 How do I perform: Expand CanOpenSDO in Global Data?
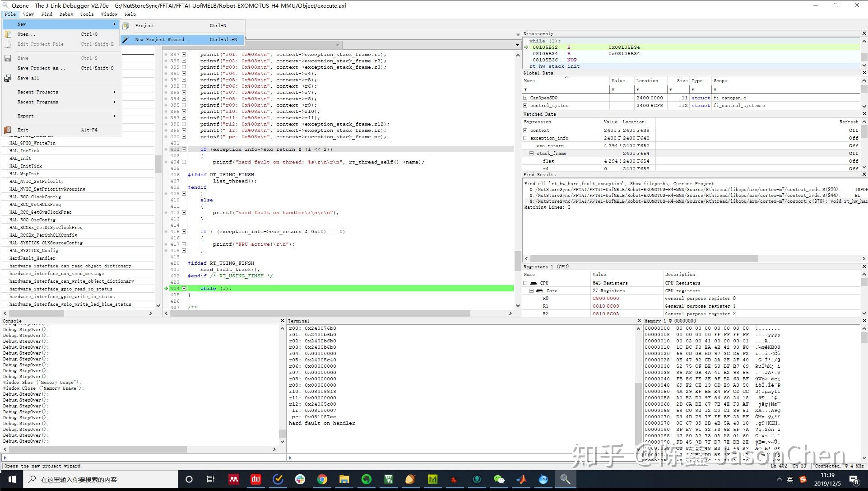tap(525, 98)
